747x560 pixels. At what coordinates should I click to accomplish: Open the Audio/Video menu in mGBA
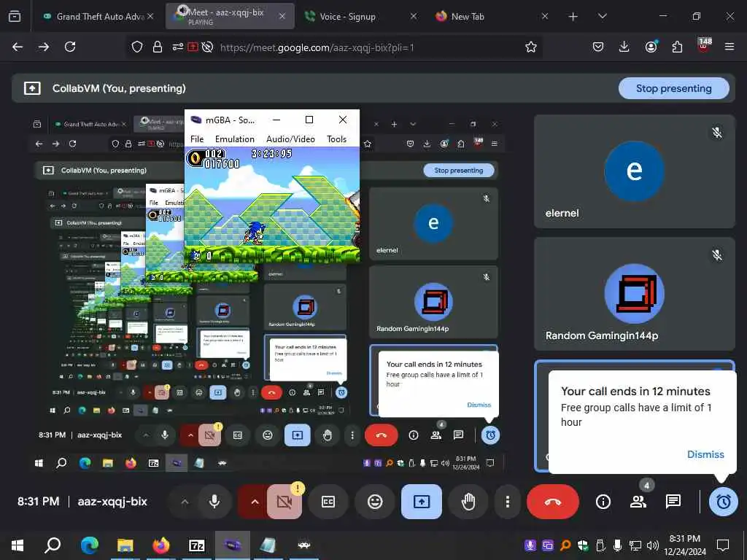click(x=290, y=139)
